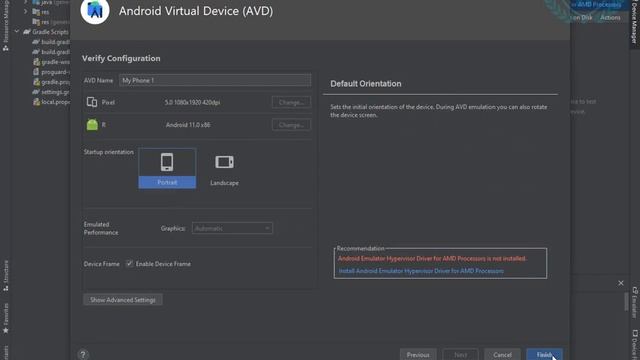Screen dimensions: 640x360
Task: Click the Android Studio AVD logo icon
Action: click(x=95, y=10)
